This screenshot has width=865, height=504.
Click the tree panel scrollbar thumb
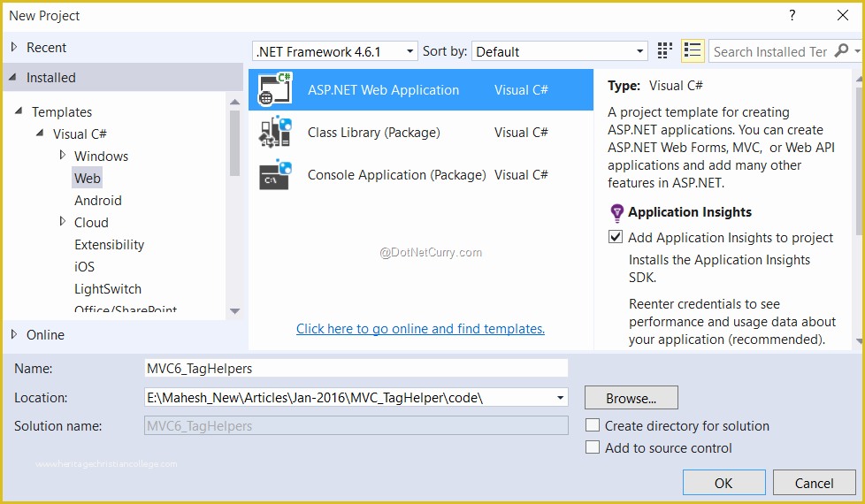pyautogui.click(x=234, y=143)
